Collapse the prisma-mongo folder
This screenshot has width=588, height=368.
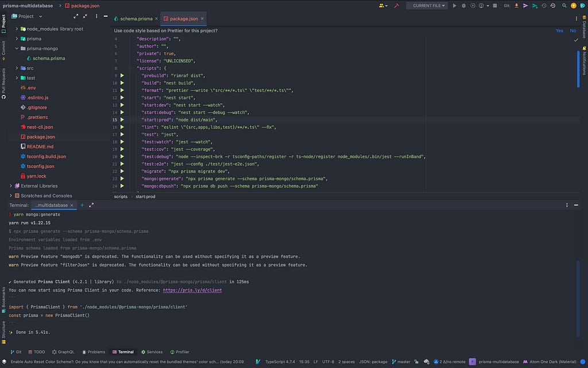[x=17, y=48]
